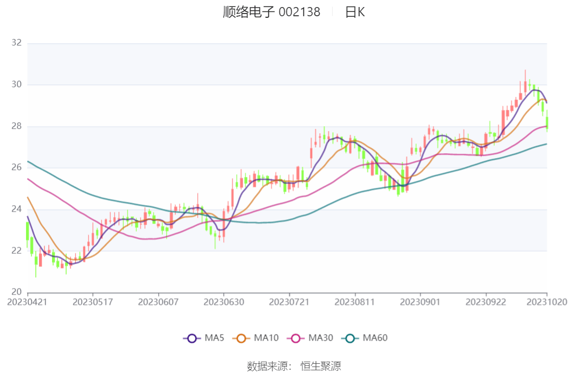The width and height of the screenshot is (588, 373).
Task: Toggle the MA5 legend series
Action: point(204,338)
